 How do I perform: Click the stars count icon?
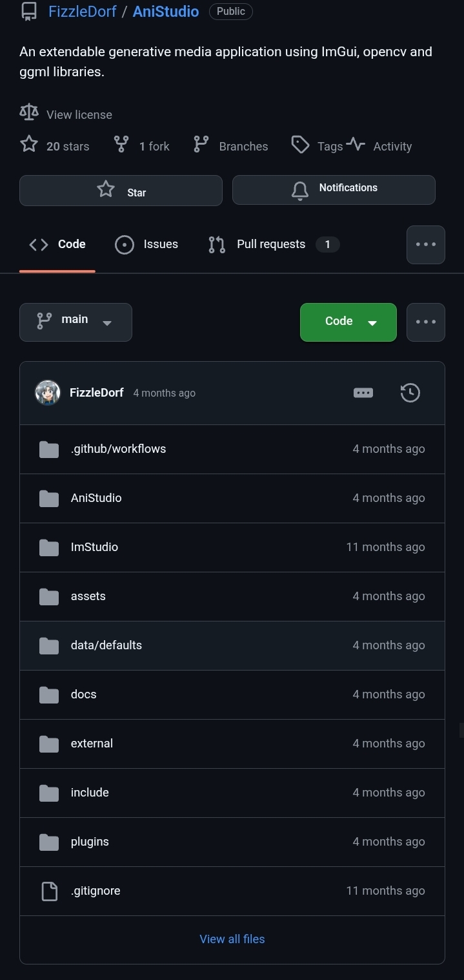coord(29,143)
